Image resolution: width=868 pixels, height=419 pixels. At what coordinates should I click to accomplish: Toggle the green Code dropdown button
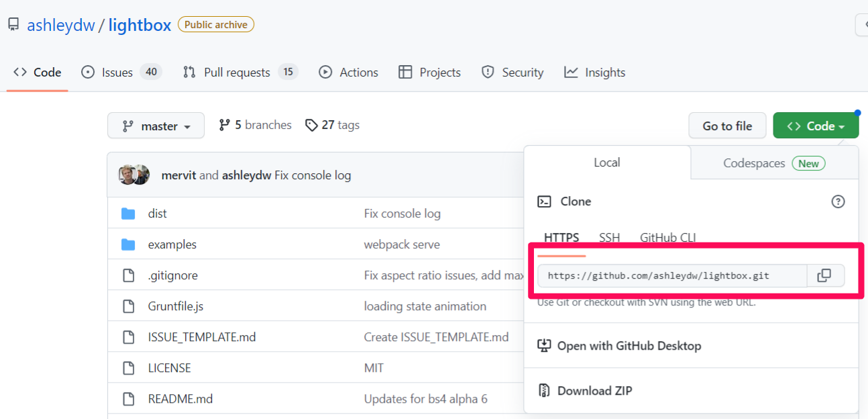[x=816, y=126]
